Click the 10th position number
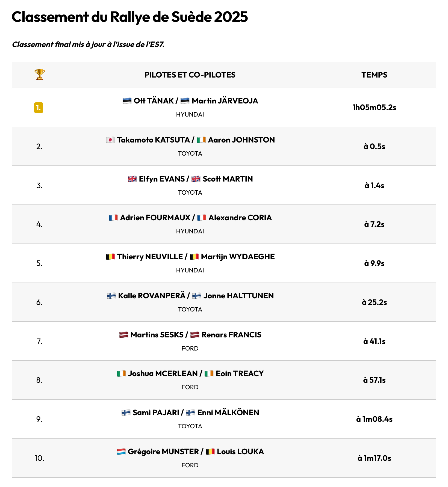The image size is (448, 487). point(39,458)
